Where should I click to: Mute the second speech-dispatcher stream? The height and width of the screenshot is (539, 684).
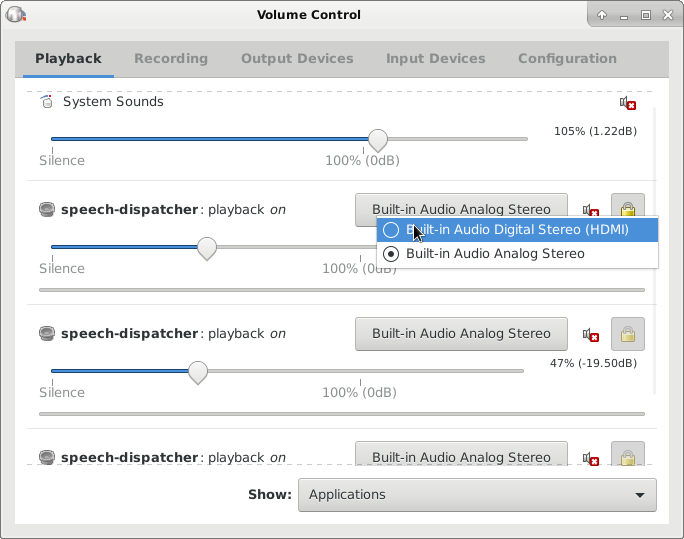click(591, 335)
